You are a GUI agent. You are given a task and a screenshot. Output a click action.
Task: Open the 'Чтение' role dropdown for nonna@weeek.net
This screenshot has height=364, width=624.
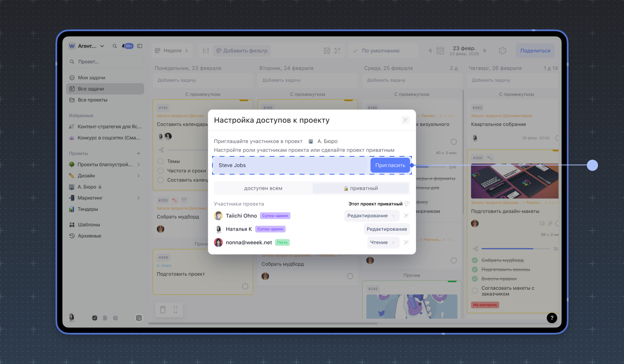(x=383, y=243)
